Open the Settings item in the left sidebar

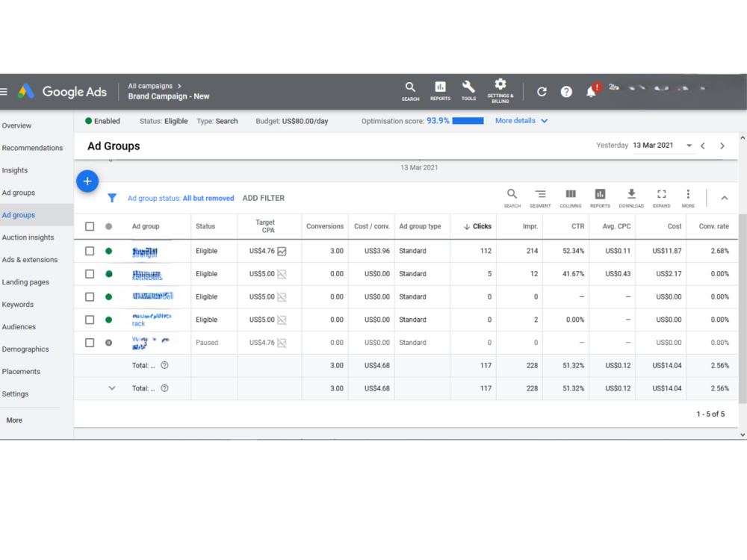[x=15, y=393]
